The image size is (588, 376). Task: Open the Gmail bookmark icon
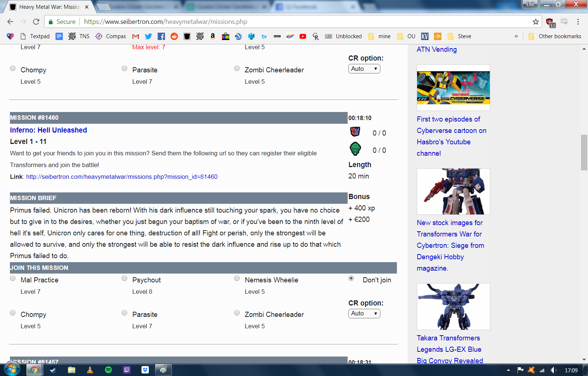[x=136, y=36]
